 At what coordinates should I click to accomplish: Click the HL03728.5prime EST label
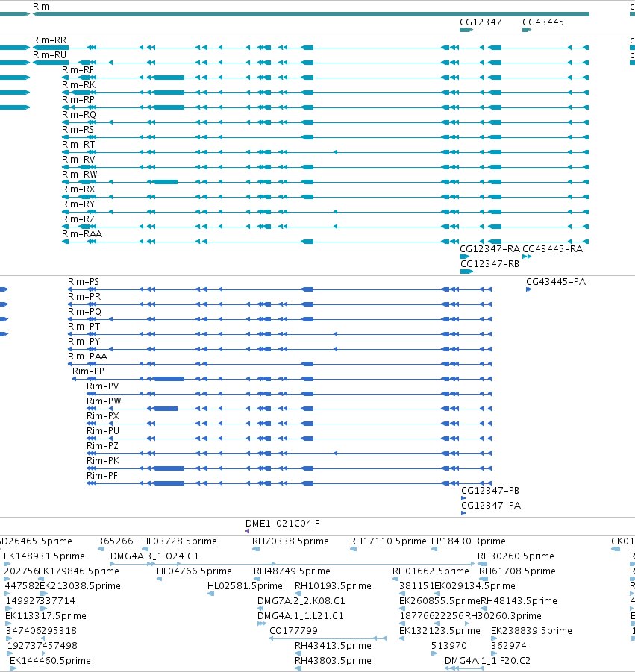coord(179,541)
